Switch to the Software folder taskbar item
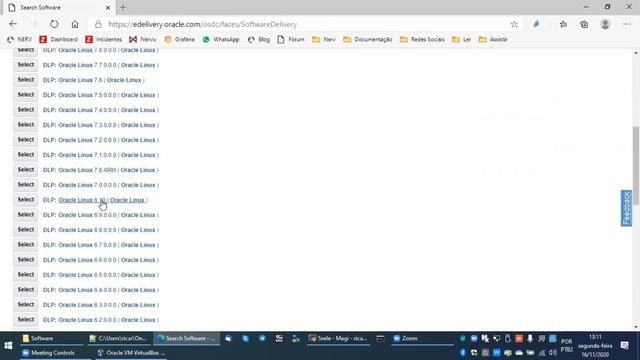 pos(52,338)
